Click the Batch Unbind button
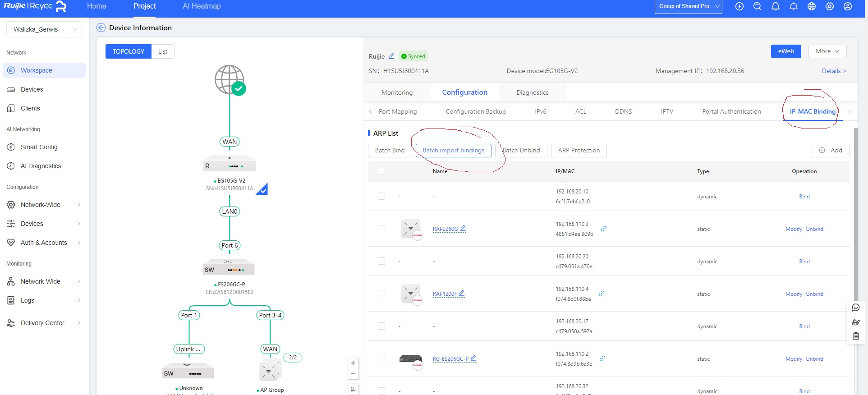Image resolution: width=868 pixels, height=395 pixels. (521, 151)
